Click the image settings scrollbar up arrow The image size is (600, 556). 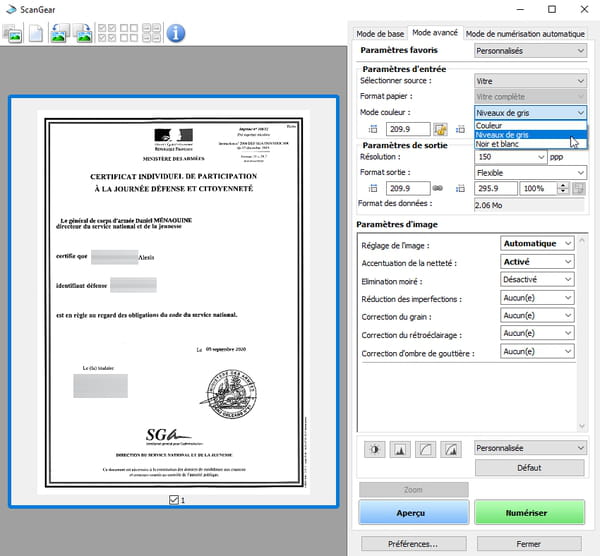(582, 240)
